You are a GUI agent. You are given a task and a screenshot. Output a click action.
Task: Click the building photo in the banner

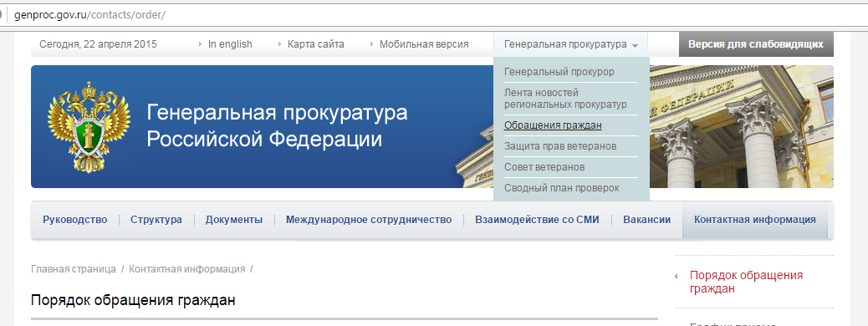coord(742,127)
